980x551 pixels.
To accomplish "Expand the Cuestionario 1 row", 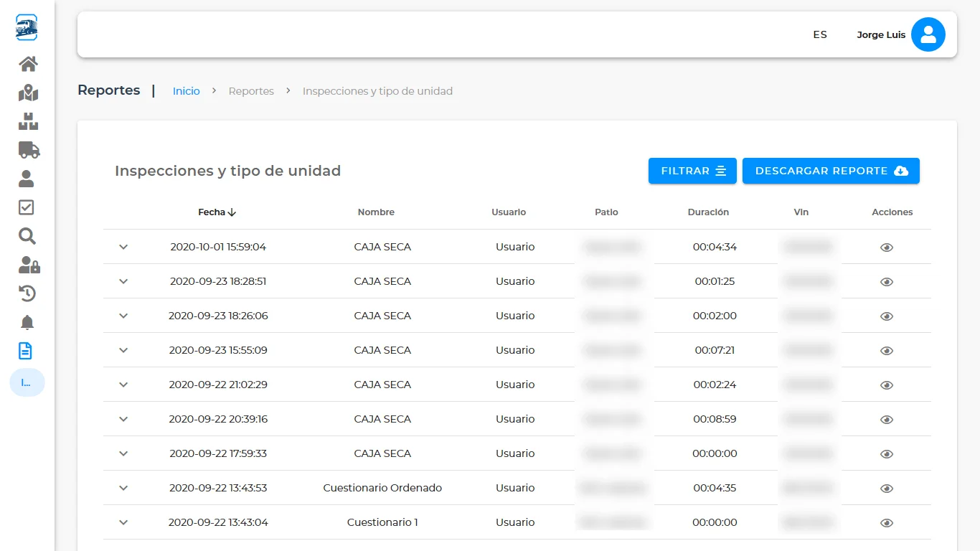I will point(123,522).
